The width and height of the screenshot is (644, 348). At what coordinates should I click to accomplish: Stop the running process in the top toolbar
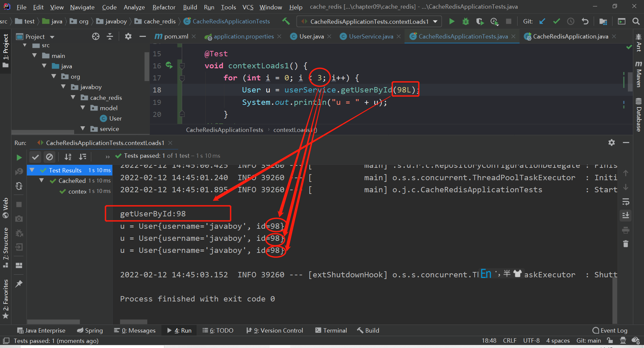(x=508, y=21)
